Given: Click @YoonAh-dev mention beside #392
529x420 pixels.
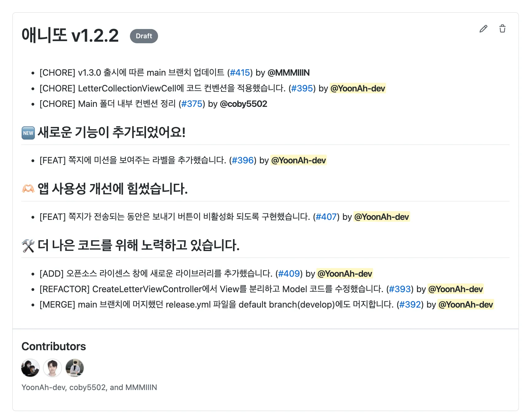Looking at the screenshot, I should [x=465, y=304].
